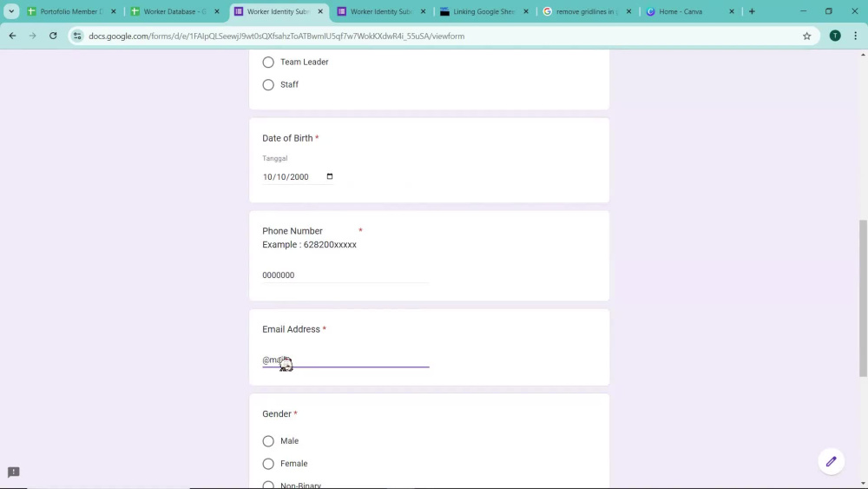Screen dimensions: 868x489
Task: Close the active Worker Identity tab
Action: coord(320,11)
